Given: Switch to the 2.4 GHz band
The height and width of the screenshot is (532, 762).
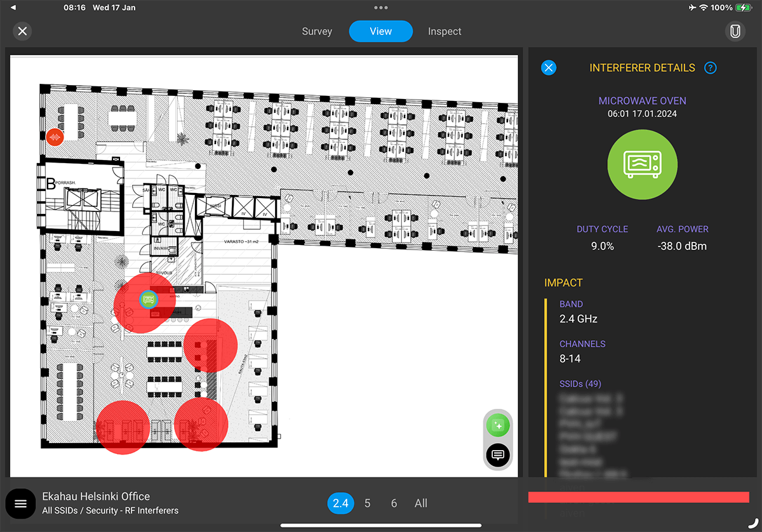Looking at the screenshot, I should point(341,503).
